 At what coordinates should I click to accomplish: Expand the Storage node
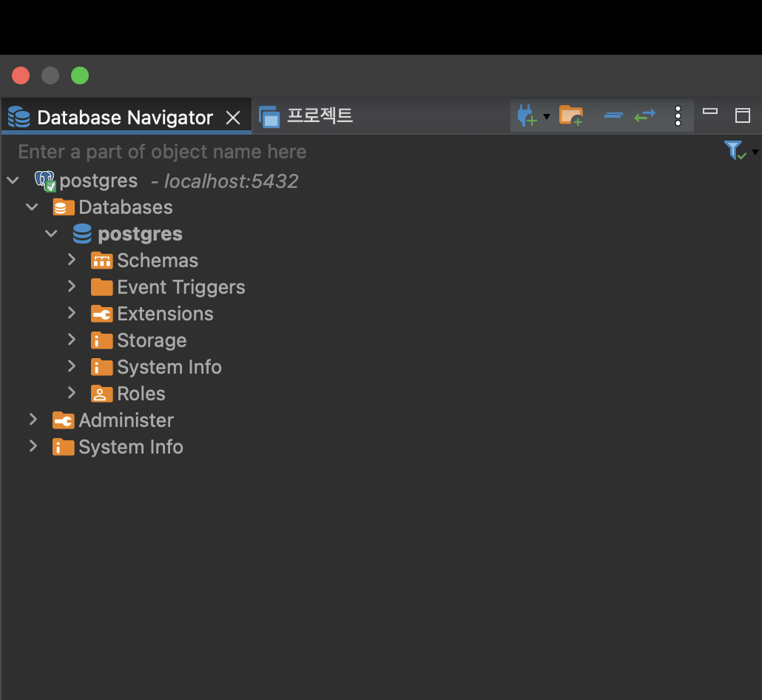click(72, 340)
